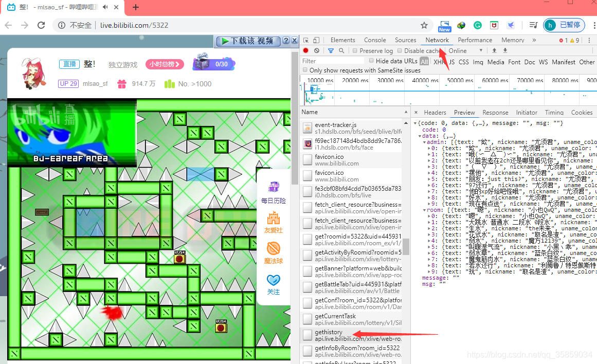Screen dimensions: 597x364
Task: Open the Headers tab of the request
Action: [x=435, y=112]
